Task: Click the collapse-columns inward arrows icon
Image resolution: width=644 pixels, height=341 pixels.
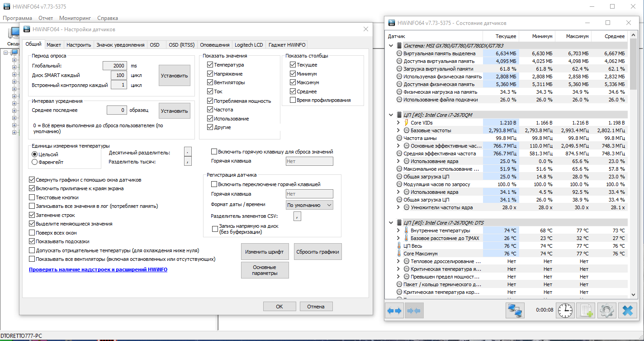Action: (x=414, y=311)
